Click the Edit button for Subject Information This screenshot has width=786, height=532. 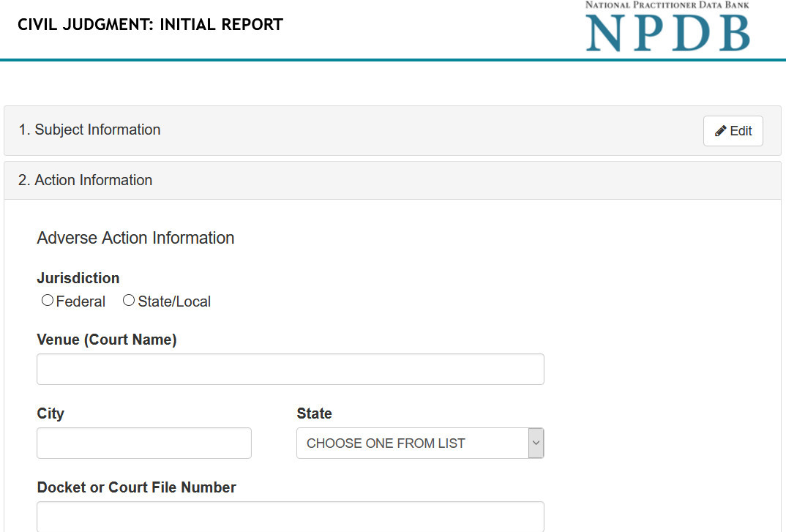[733, 131]
